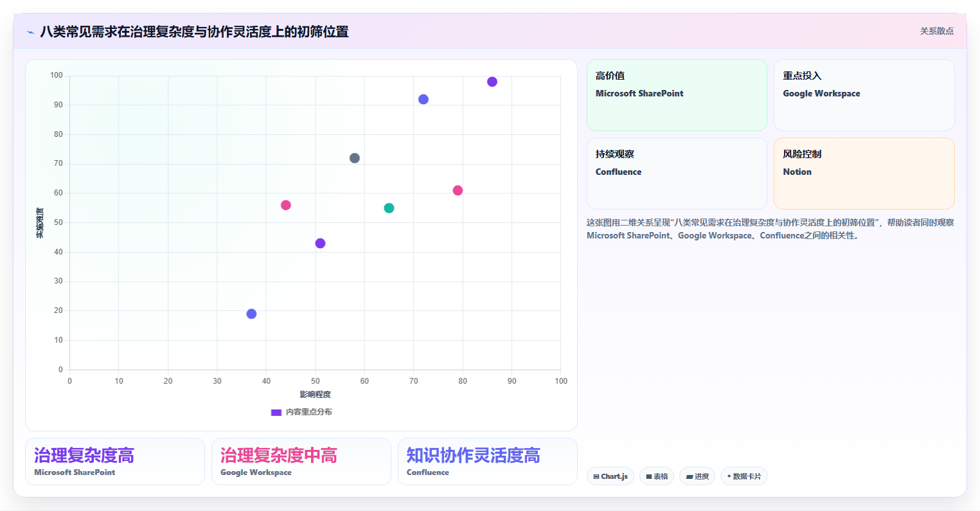Select the indigo data point near 92 on the y-axis
This screenshot has height=511, width=980.
pos(423,99)
